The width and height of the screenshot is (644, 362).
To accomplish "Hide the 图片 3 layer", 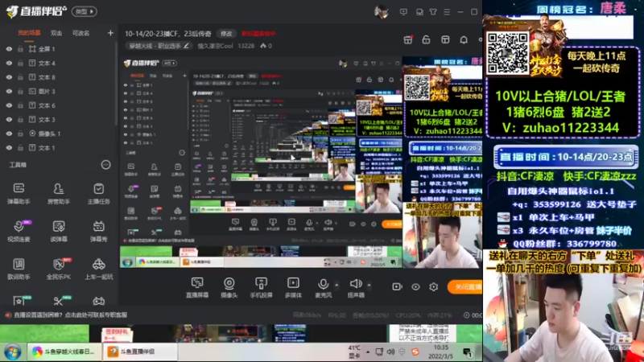I will point(9,91).
